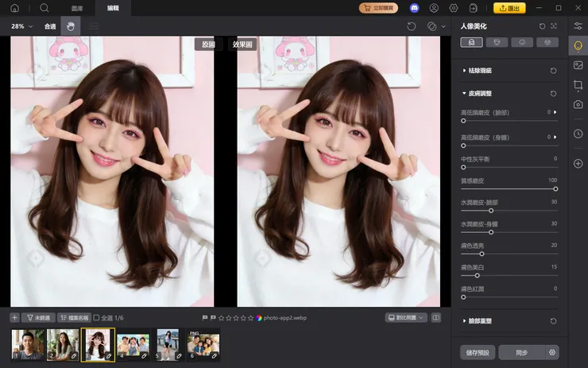Click the add photos plus button

coord(14,318)
